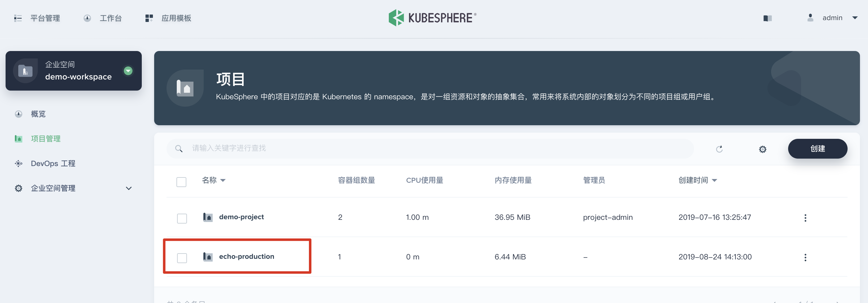Viewport: 868px width, 303px height.
Task: Click the KubeSphere logo
Action: point(432,18)
